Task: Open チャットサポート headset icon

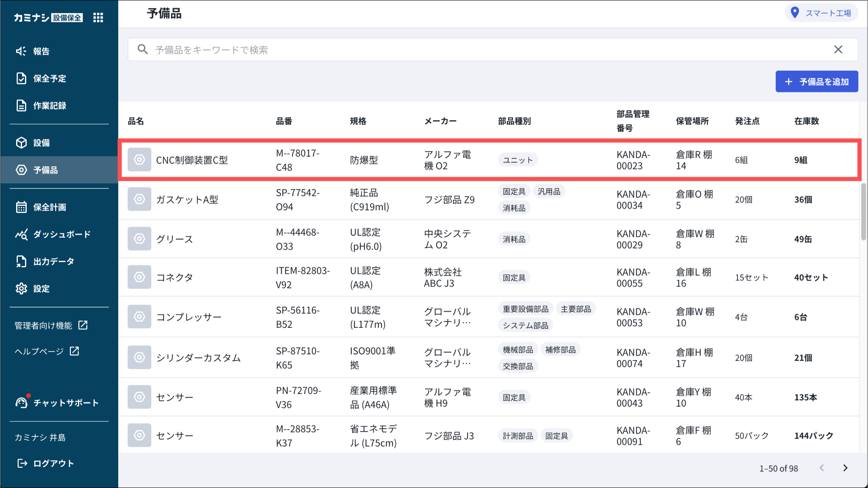Action: coord(21,402)
